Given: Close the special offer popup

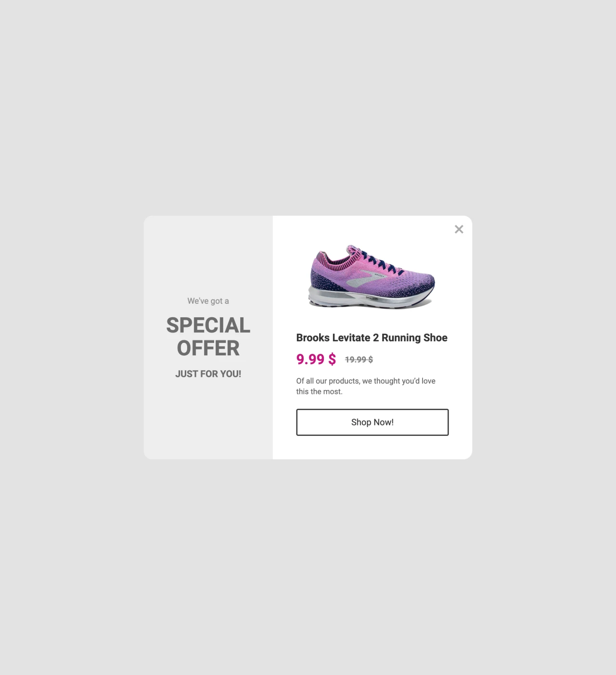Looking at the screenshot, I should [459, 229].
